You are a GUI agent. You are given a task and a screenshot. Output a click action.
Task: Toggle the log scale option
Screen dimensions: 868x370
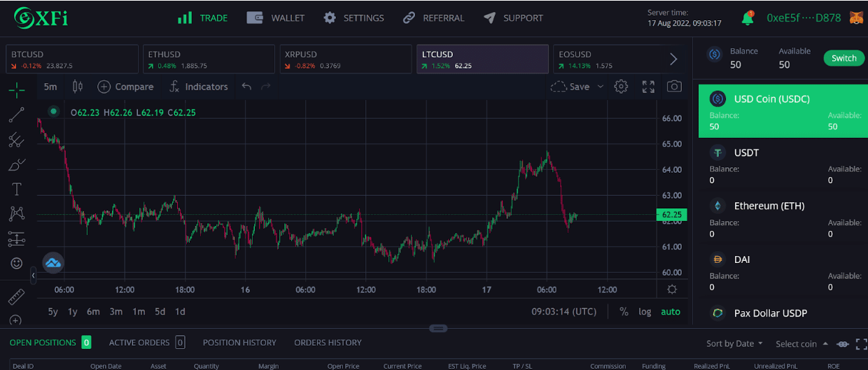coord(645,312)
